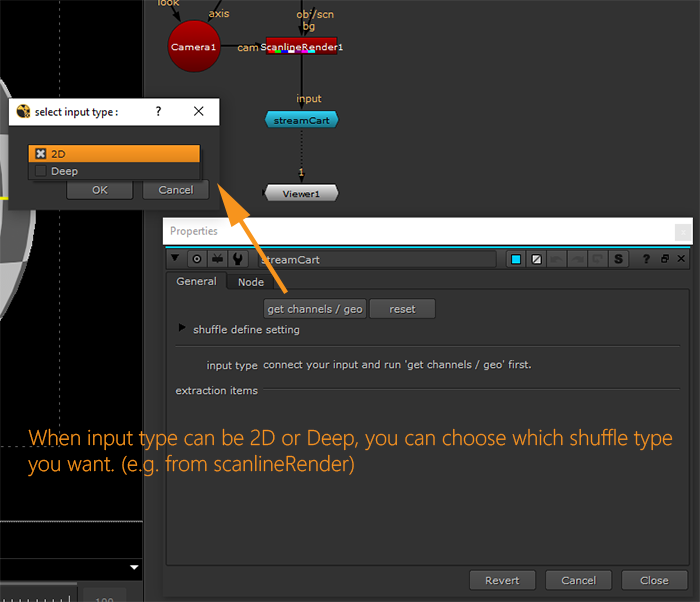The width and height of the screenshot is (700, 602).
Task: Switch to the Node tab
Action: click(x=250, y=282)
